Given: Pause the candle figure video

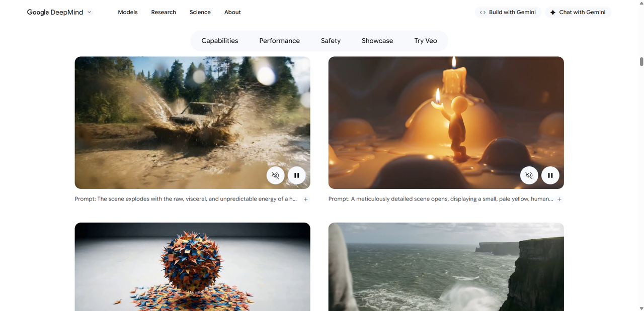Looking at the screenshot, I should tap(550, 175).
